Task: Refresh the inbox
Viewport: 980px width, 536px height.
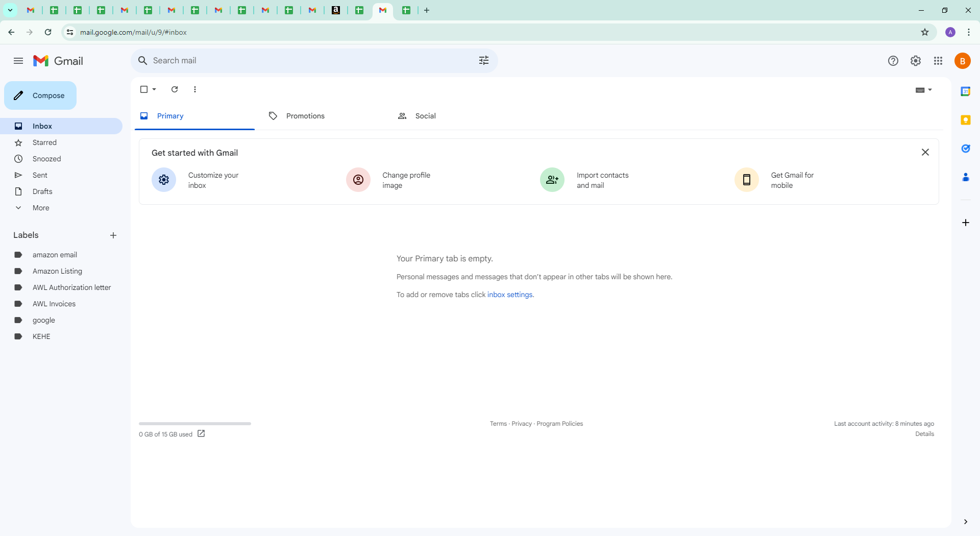Action: [175, 89]
